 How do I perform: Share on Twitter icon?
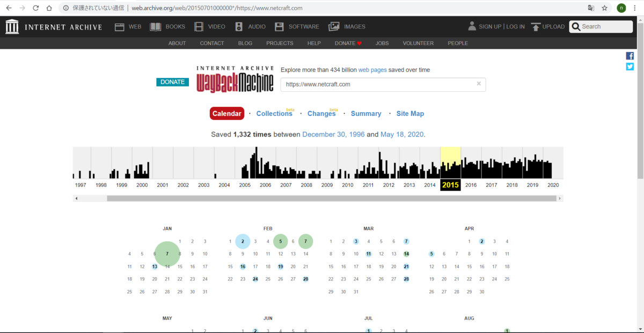coord(630,67)
